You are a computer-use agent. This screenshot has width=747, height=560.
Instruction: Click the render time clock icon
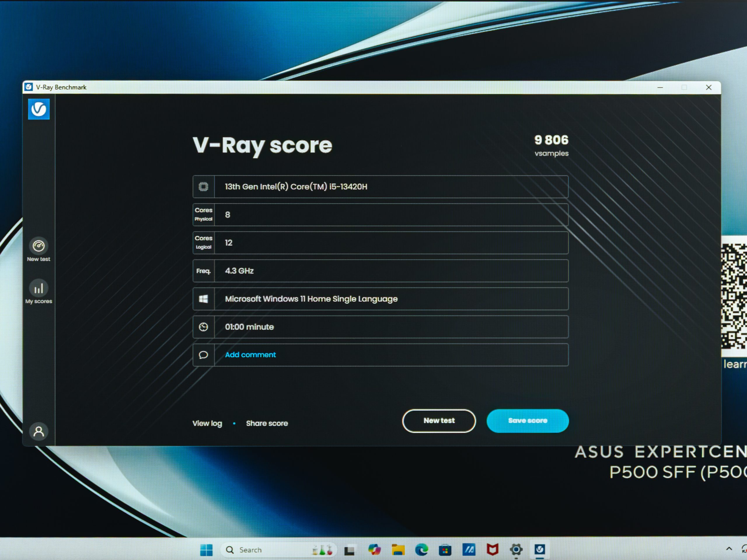click(203, 327)
